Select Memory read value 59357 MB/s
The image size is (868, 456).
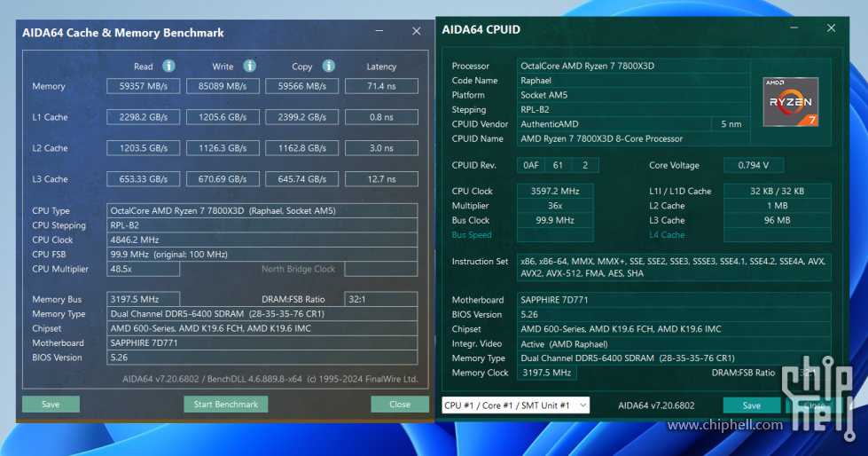coord(143,86)
